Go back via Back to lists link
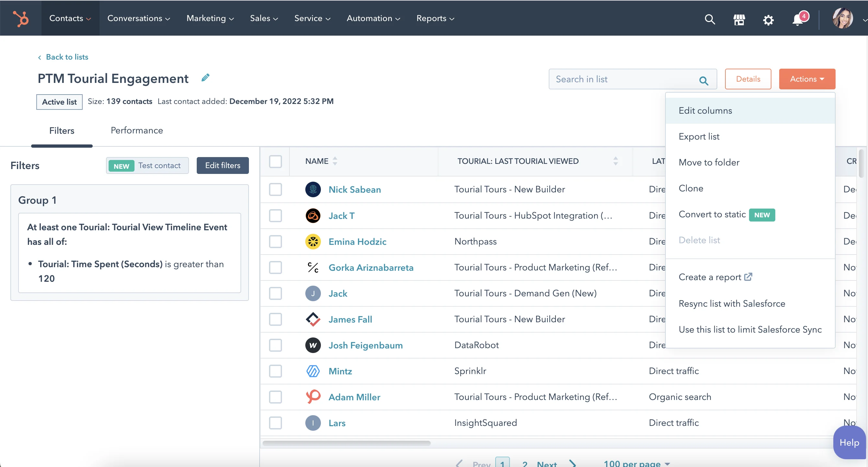The image size is (868, 467). click(x=63, y=57)
